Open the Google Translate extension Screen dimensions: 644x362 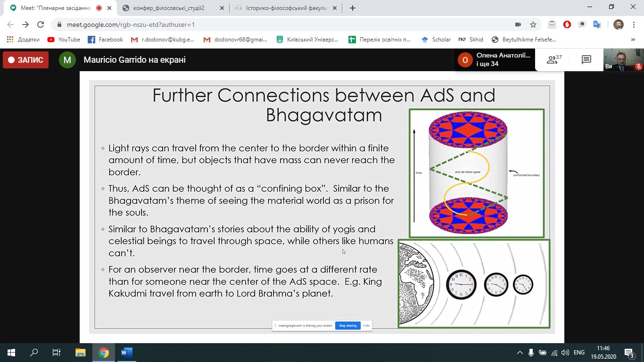(x=597, y=25)
